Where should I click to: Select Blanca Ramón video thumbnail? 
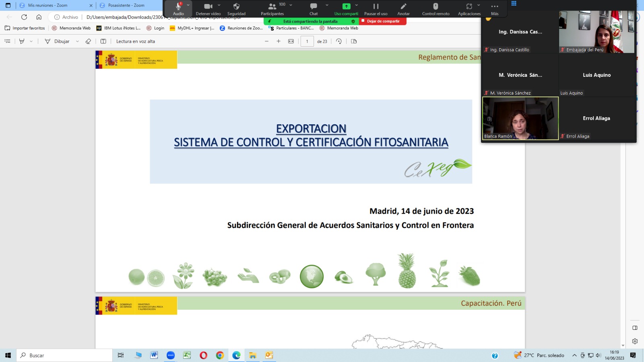520,118
